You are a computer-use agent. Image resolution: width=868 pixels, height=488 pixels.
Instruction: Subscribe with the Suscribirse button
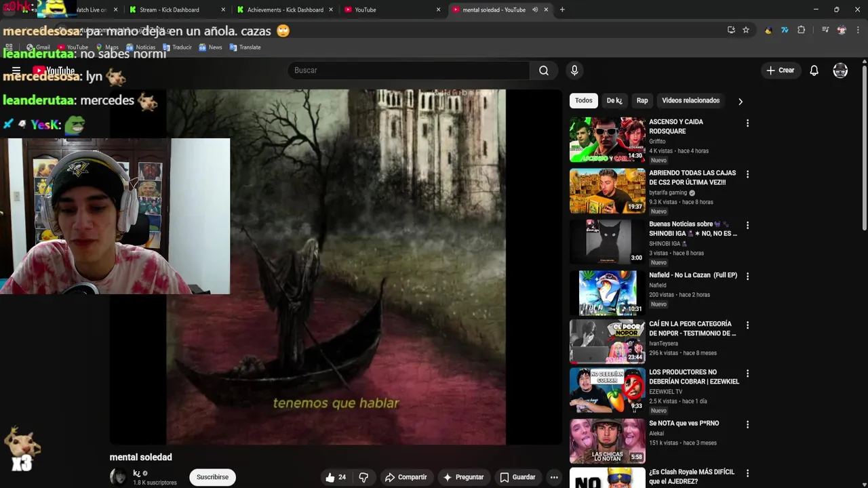pyautogui.click(x=212, y=477)
